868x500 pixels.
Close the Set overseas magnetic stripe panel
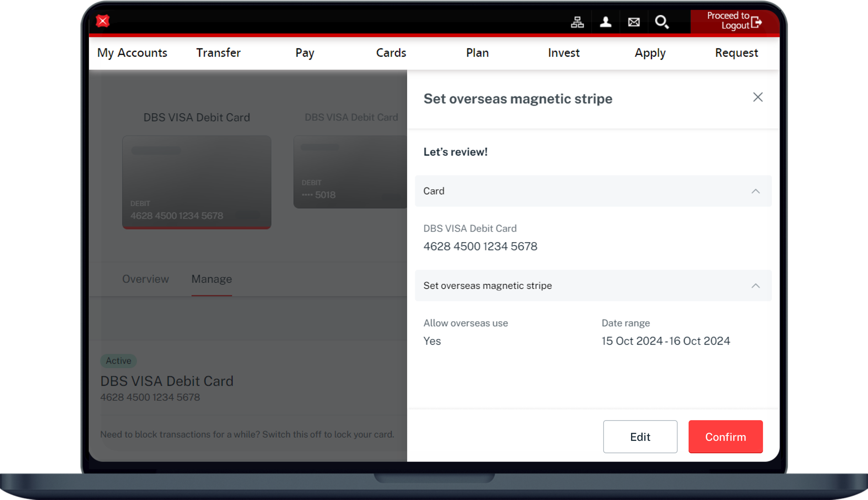point(758,97)
